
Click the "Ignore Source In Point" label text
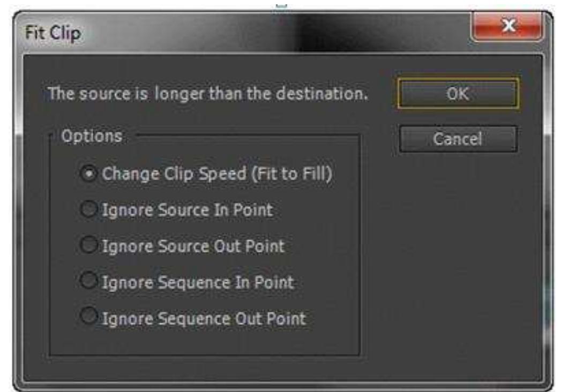pos(188,210)
